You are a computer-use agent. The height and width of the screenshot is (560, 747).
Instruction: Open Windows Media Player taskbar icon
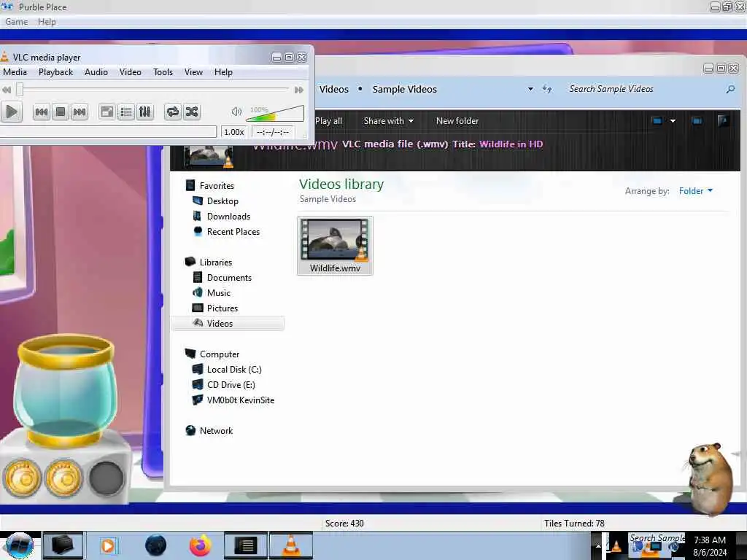tap(108, 545)
